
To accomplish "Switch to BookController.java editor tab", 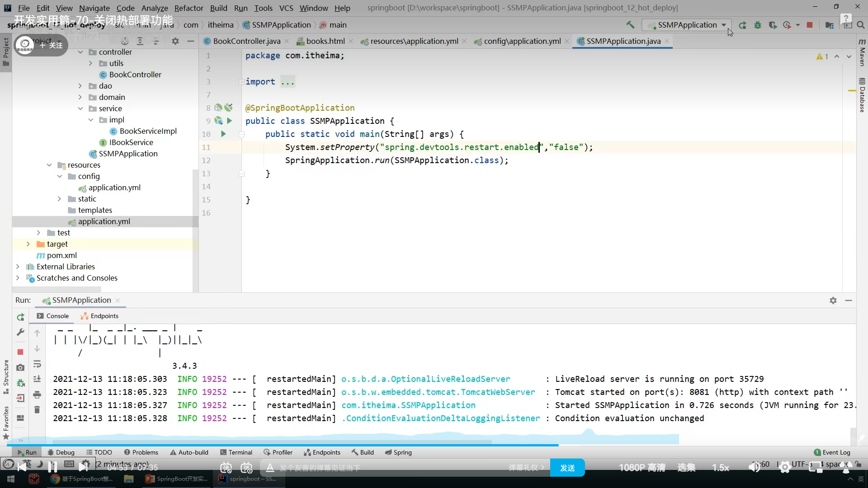I will tap(246, 41).
